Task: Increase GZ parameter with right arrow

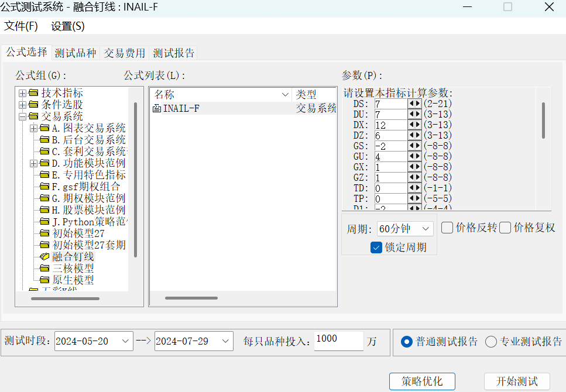Action: [x=418, y=177]
